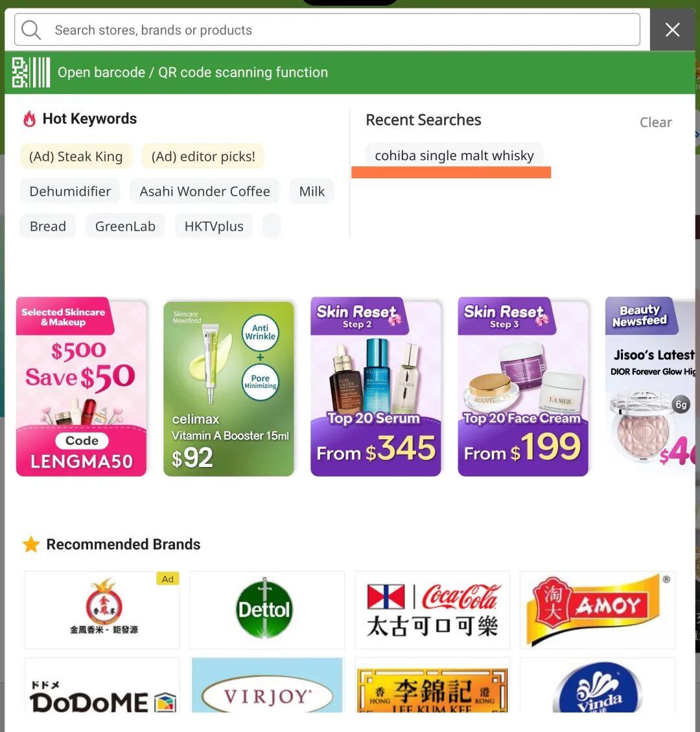
Task: View the celimax Vitamin A Booster banner
Action: tap(229, 389)
